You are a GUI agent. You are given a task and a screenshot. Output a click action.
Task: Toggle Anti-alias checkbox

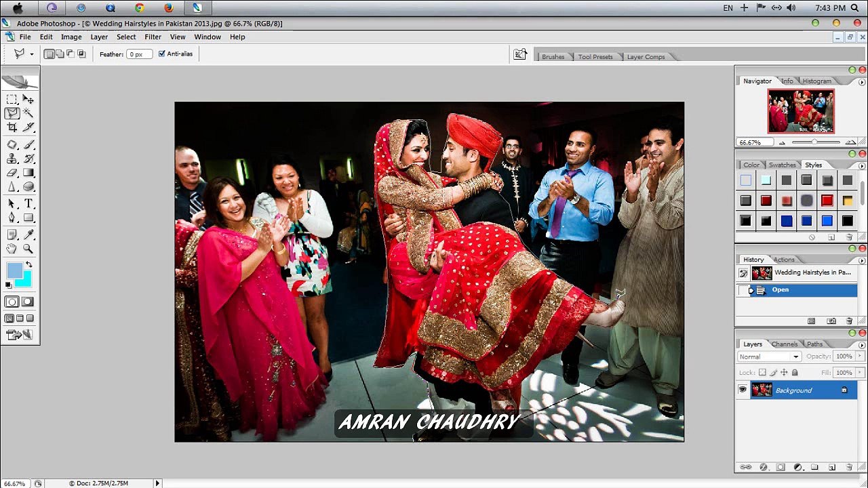coord(161,54)
